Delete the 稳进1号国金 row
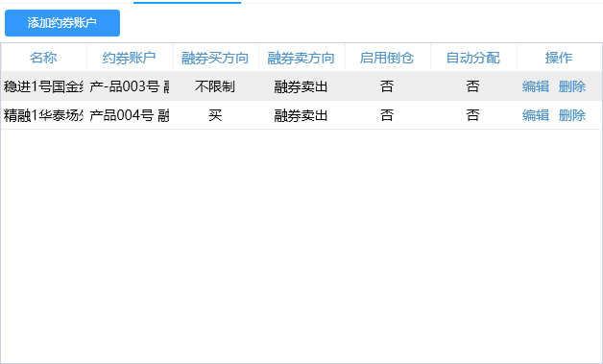This screenshot has height=364, width=603. click(x=572, y=86)
